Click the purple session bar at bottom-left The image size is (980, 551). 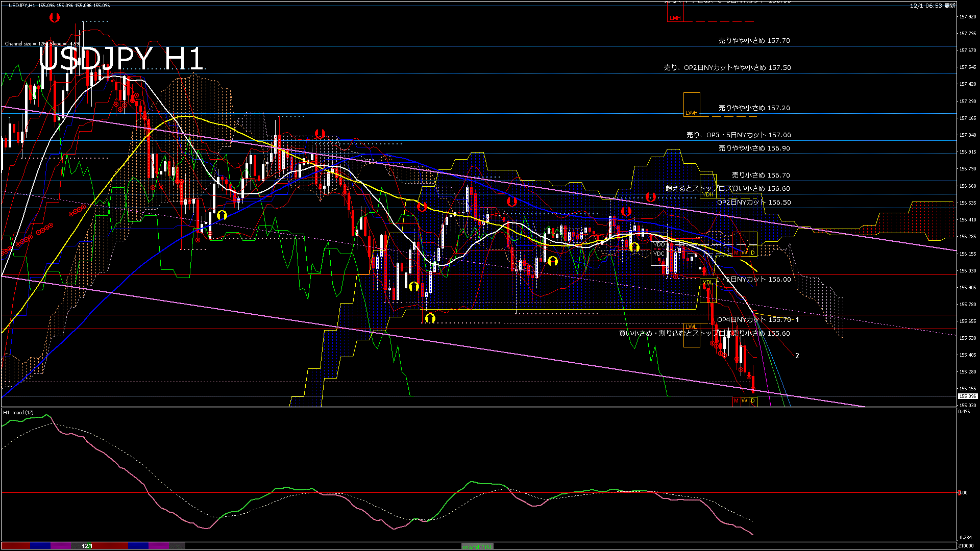pyautogui.click(x=61, y=546)
